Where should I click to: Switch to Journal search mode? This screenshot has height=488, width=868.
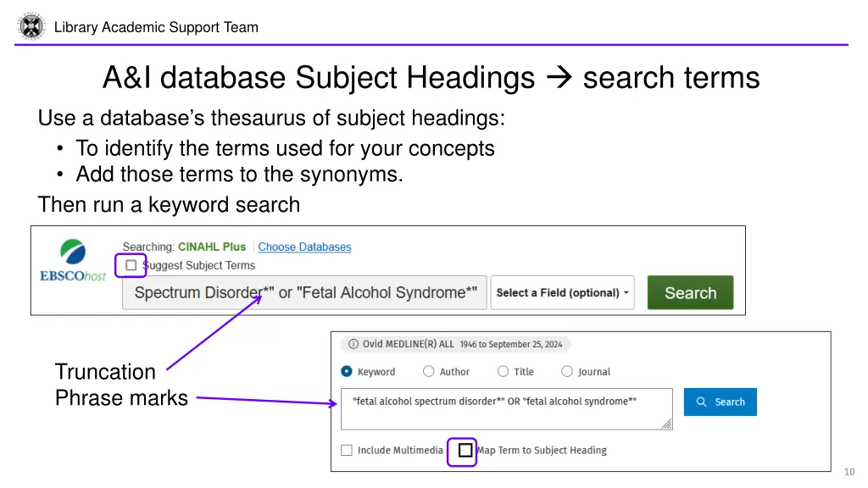pos(567,371)
